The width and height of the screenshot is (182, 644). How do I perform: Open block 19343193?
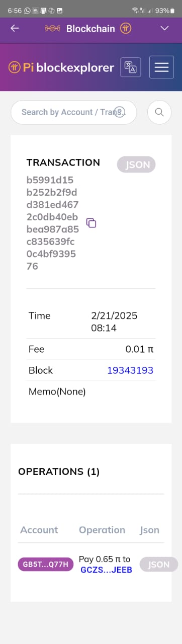(x=130, y=370)
